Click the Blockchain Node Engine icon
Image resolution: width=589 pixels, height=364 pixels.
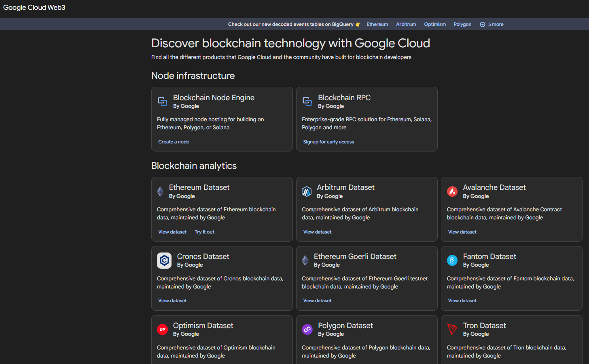(x=162, y=101)
